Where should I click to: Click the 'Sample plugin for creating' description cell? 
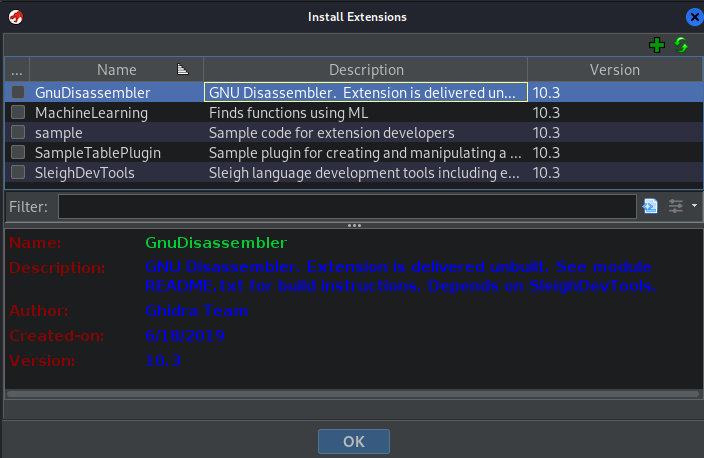[365, 153]
